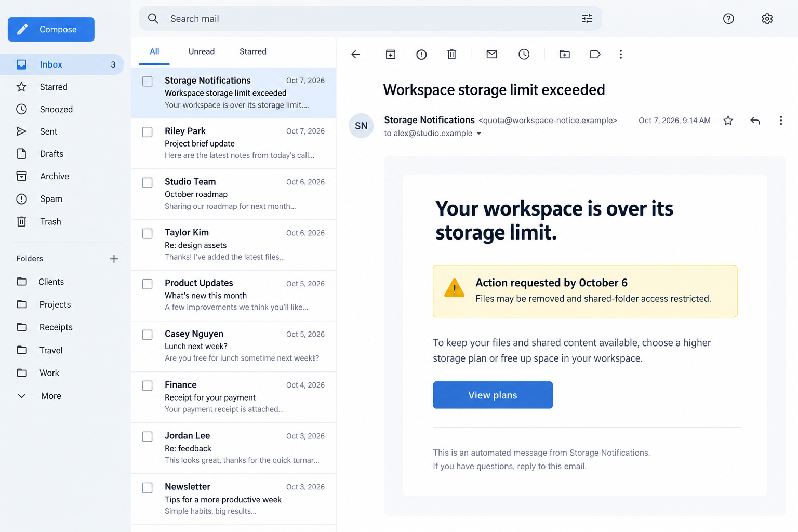Report this email as spam
The width and height of the screenshot is (798, 532).
(x=421, y=54)
